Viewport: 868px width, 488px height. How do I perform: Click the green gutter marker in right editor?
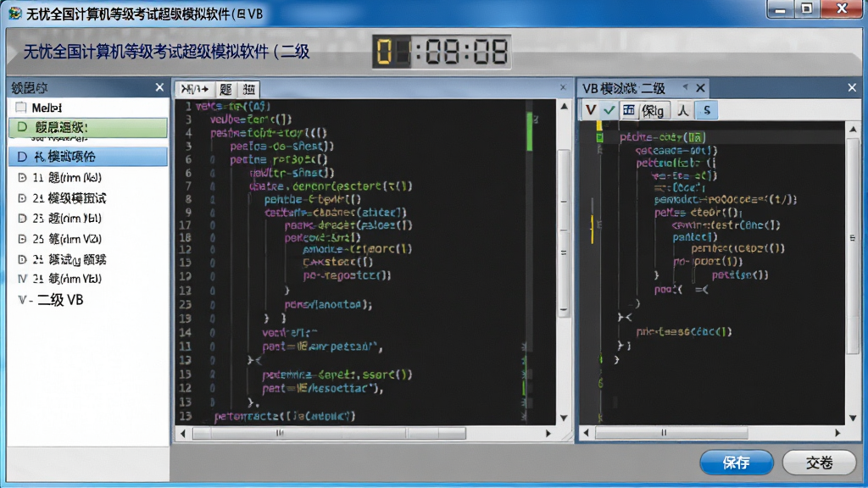click(599, 137)
